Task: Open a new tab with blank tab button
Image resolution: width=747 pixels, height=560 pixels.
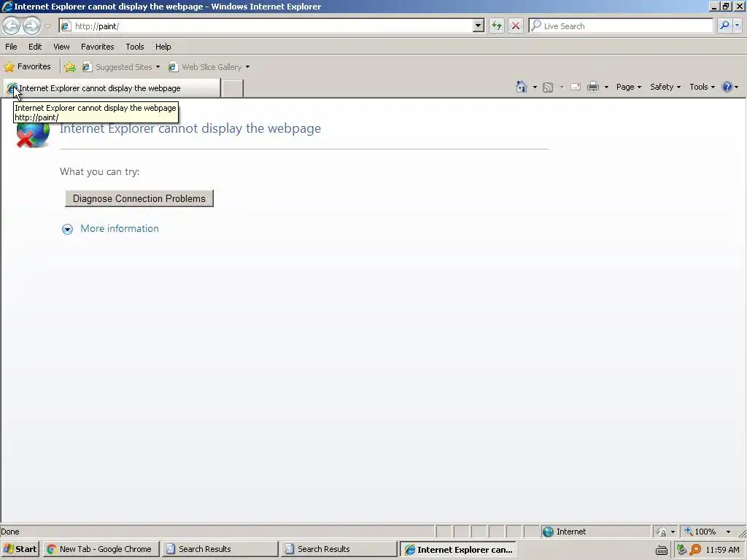Action: [x=233, y=88]
